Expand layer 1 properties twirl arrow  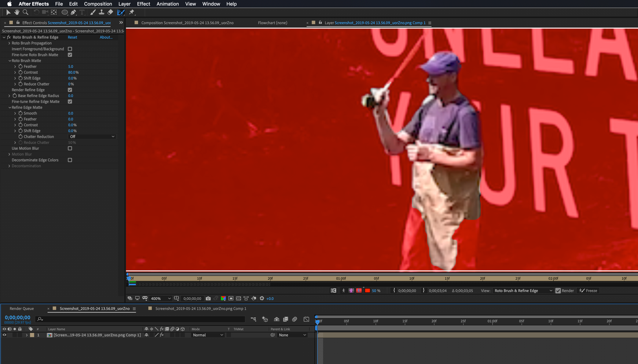click(x=26, y=335)
